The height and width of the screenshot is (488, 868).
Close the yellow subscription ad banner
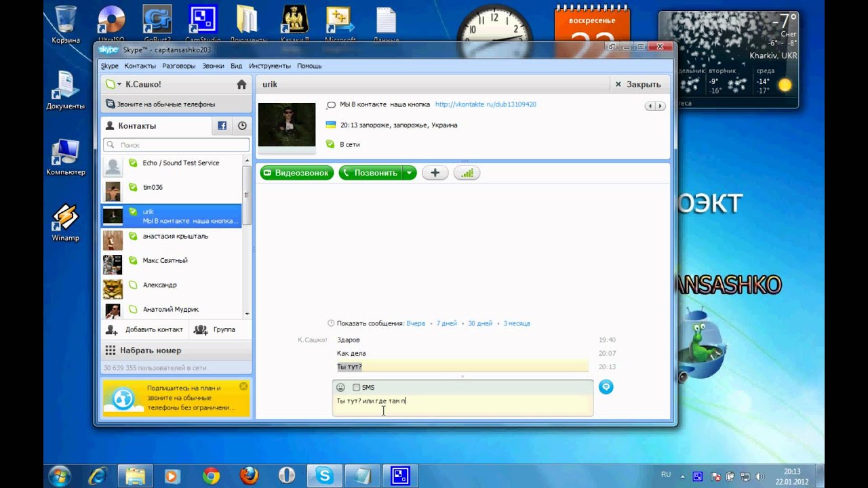[243, 386]
